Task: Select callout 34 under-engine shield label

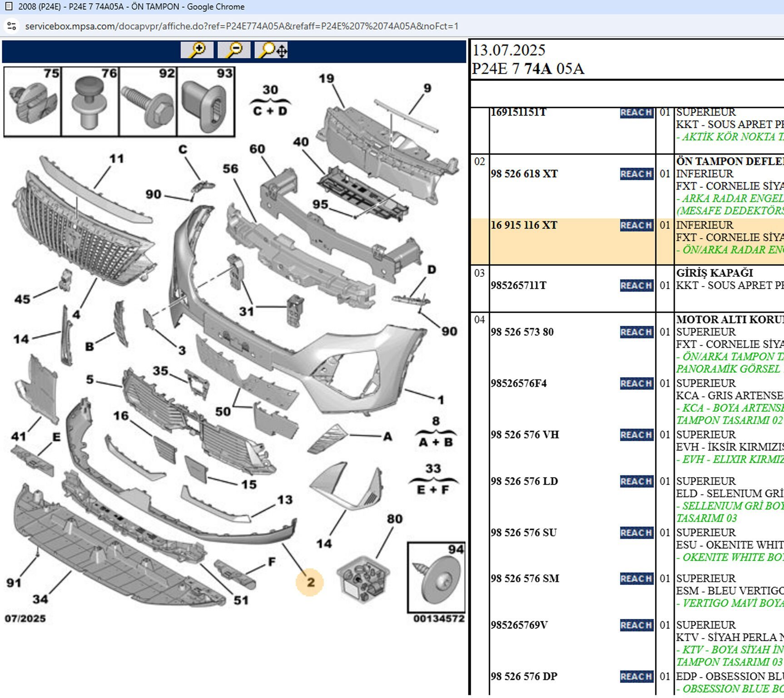Action: pyautogui.click(x=40, y=599)
